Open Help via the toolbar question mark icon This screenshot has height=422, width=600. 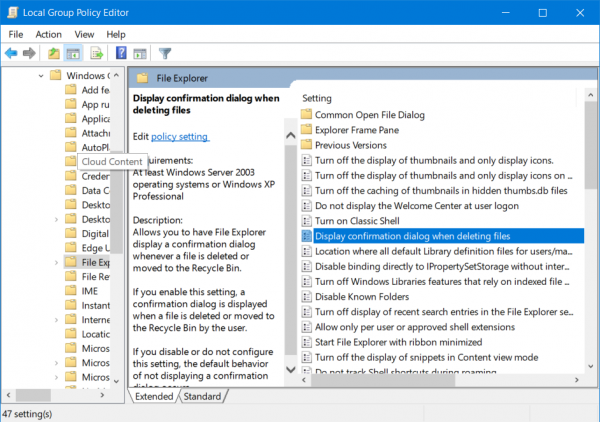coord(121,53)
